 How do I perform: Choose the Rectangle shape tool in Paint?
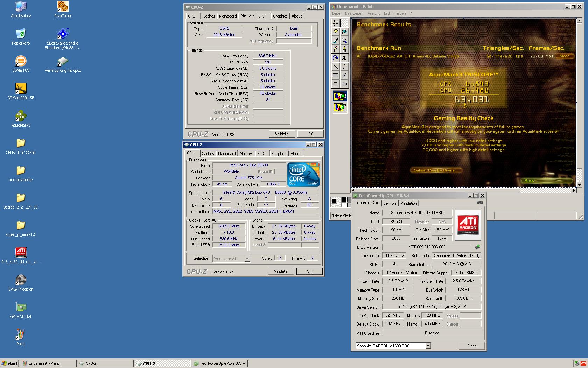click(335, 75)
